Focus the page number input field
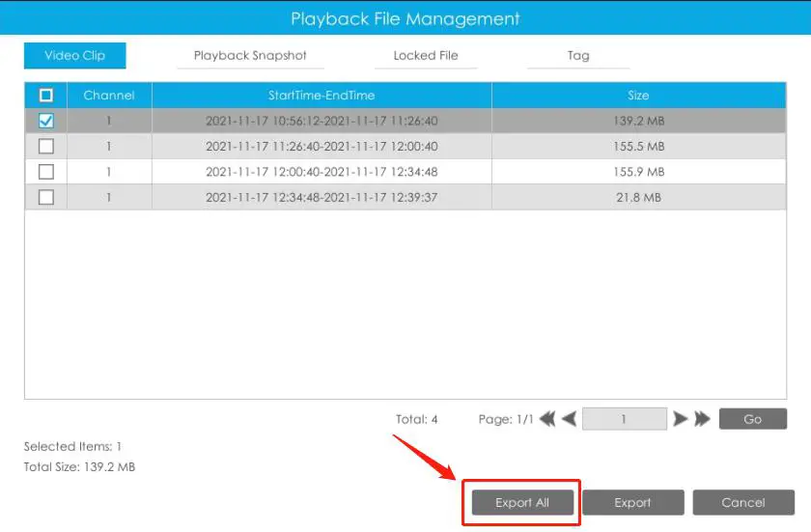This screenshot has height=532, width=811. 625,419
